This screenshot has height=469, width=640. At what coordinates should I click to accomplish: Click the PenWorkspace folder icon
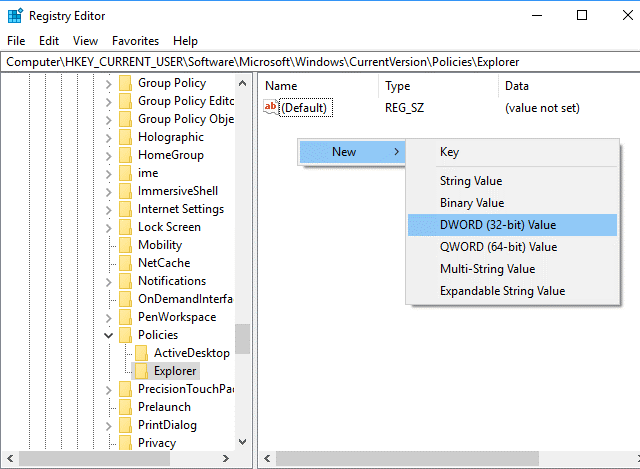point(125,316)
